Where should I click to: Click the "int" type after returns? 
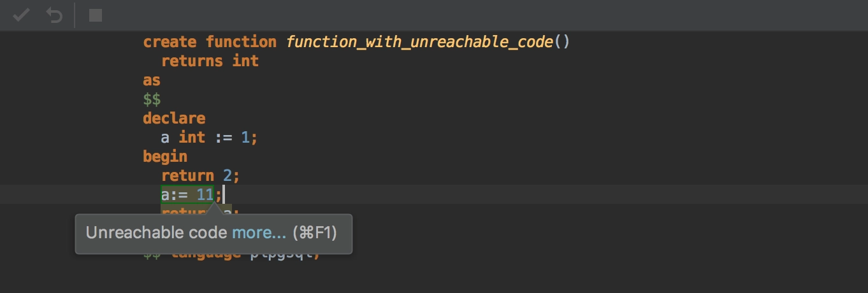245,61
